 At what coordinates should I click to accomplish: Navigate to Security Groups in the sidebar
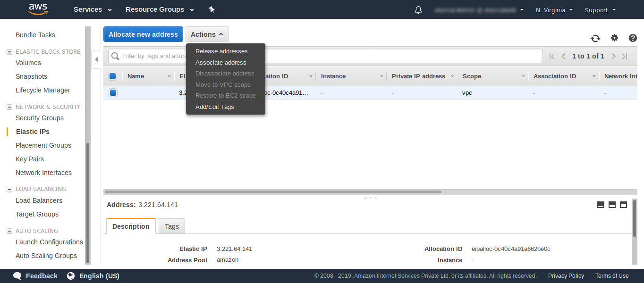click(x=40, y=118)
